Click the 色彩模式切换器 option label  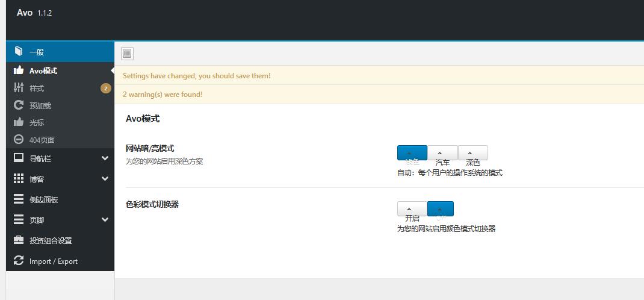[x=152, y=204]
